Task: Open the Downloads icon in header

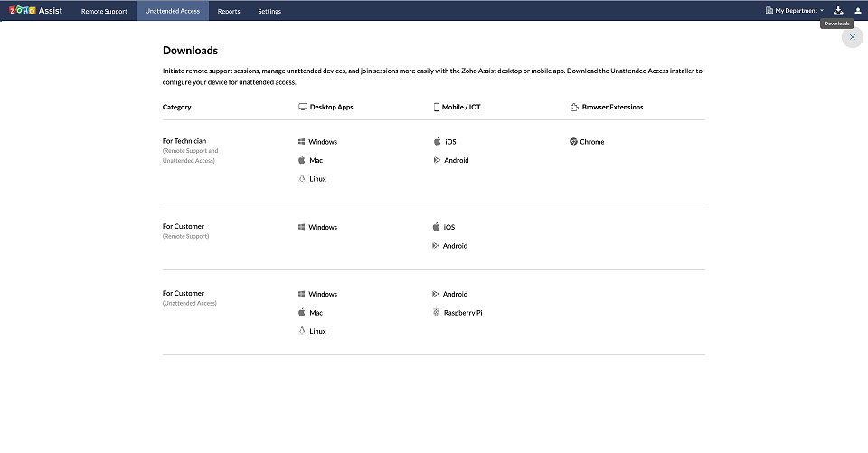Action: click(838, 11)
